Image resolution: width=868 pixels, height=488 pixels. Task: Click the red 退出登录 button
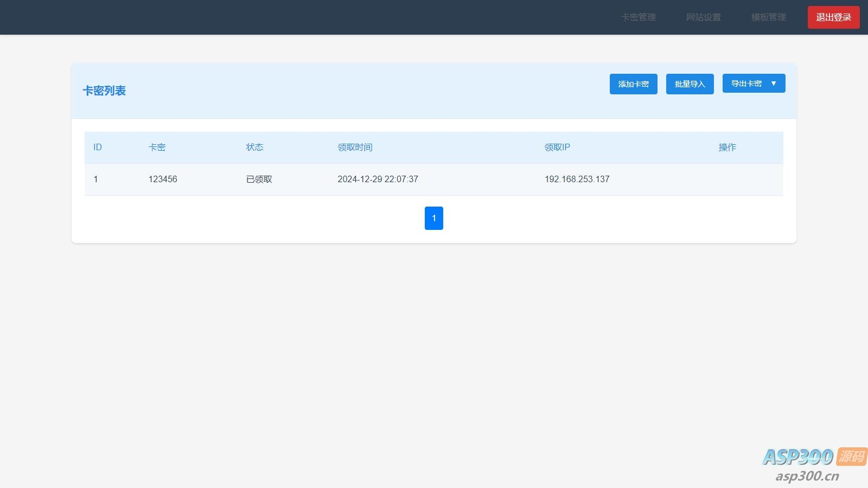point(833,17)
